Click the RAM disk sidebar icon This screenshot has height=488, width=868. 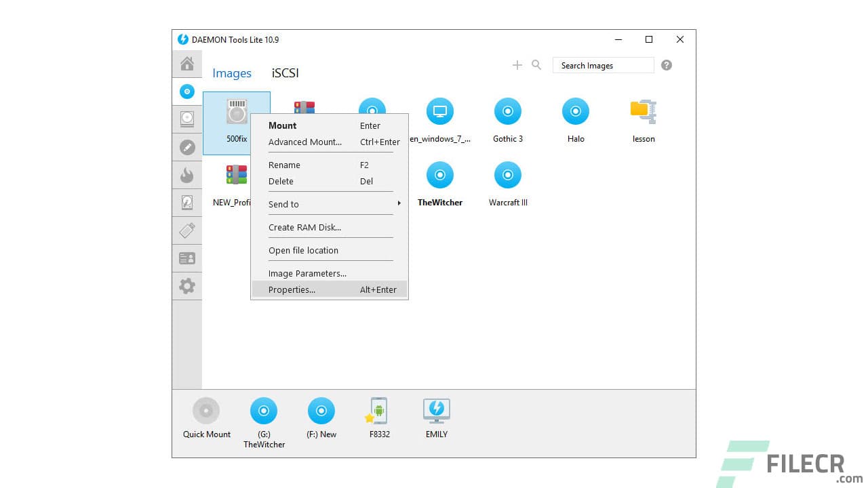point(187,202)
